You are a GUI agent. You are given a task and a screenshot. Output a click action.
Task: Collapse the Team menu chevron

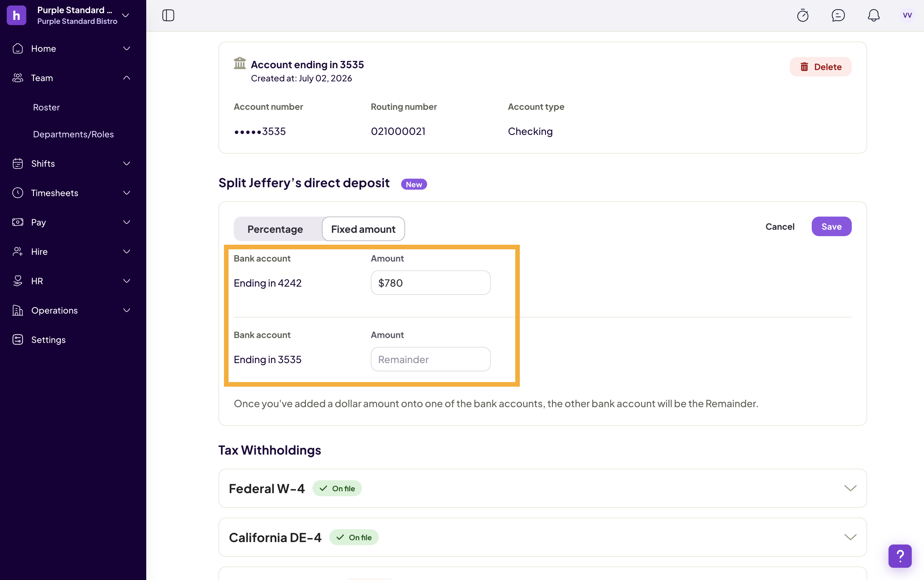pyautogui.click(x=127, y=78)
